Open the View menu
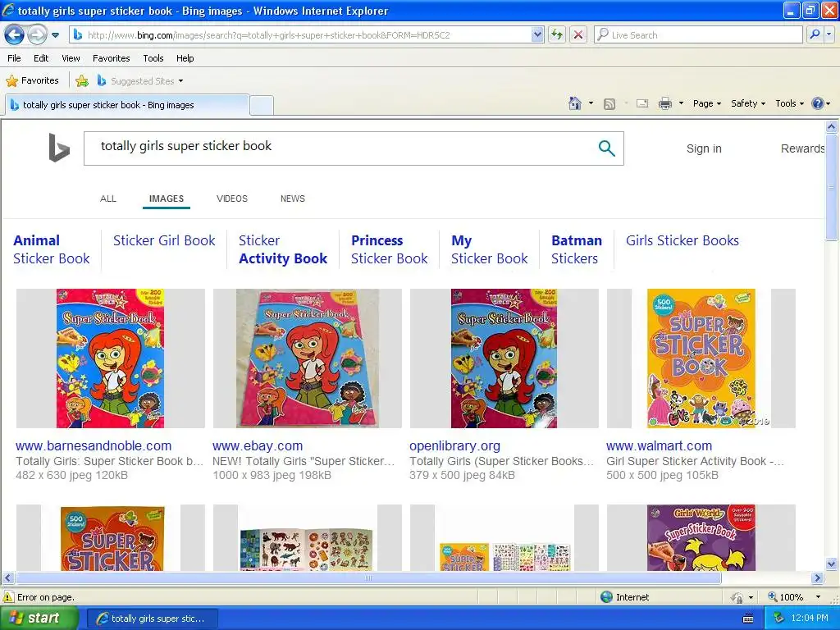This screenshot has width=840, height=630. (x=71, y=58)
